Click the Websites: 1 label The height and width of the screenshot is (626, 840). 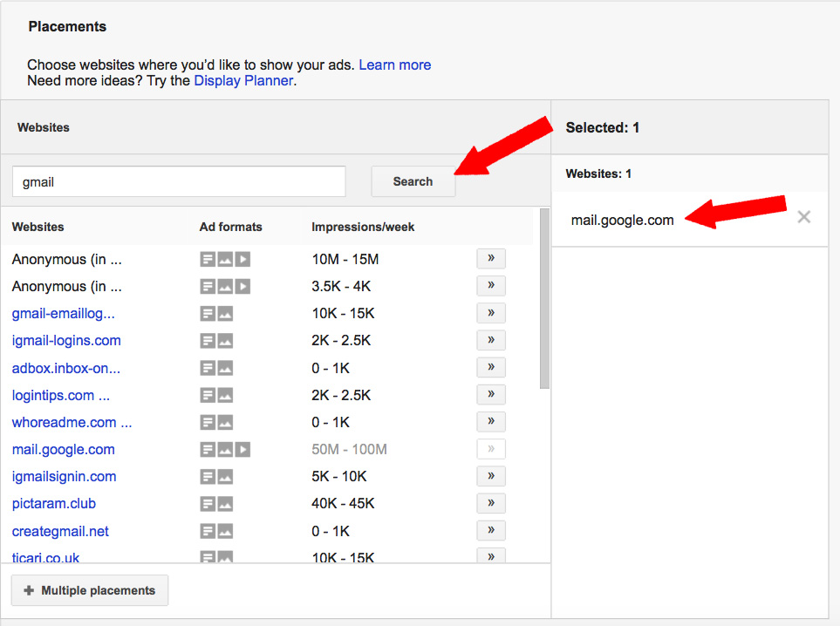(x=598, y=174)
